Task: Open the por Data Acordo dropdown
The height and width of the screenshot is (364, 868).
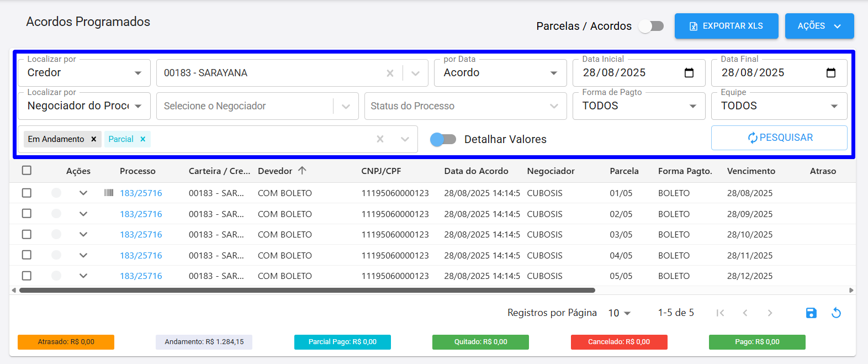Action: point(501,73)
